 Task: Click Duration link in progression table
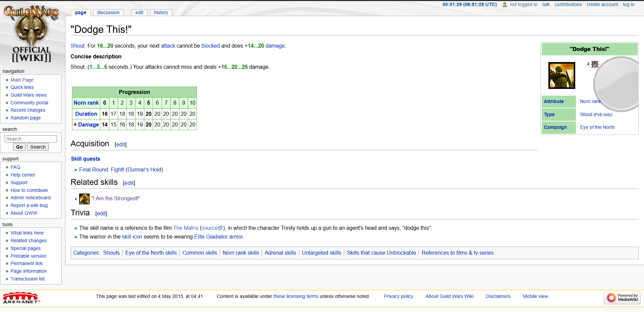86,114
